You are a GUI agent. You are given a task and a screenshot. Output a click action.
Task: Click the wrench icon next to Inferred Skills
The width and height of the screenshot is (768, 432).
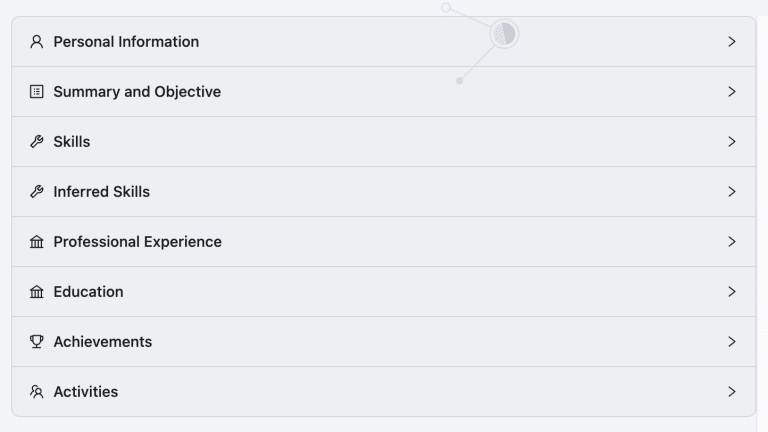pyautogui.click(x=37, y=192)
